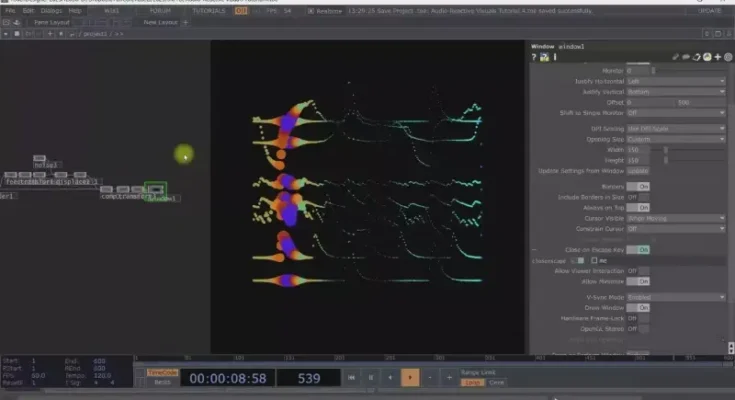Image resolution: width=735 pixels, height=400 pixels.
Task: Click the operator help question mark icon
Action: 534,57
